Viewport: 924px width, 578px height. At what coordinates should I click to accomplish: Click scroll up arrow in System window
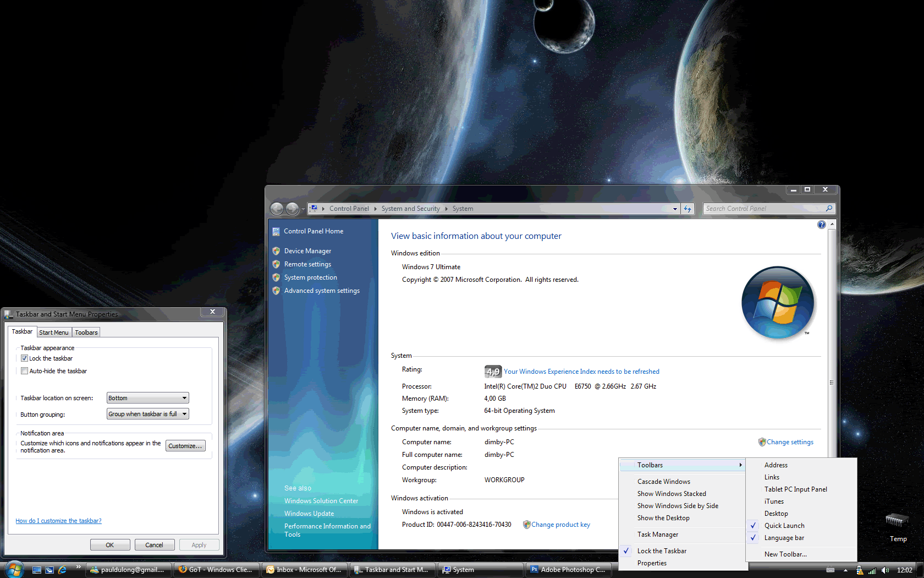tap(832, 224)
